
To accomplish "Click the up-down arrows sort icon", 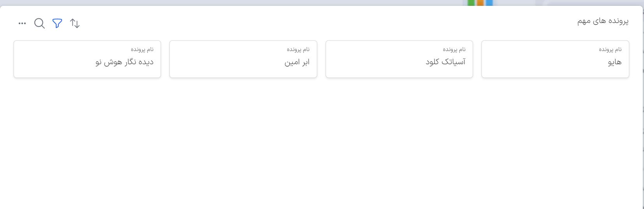I will pyautogui.click(x=75, y=23).
